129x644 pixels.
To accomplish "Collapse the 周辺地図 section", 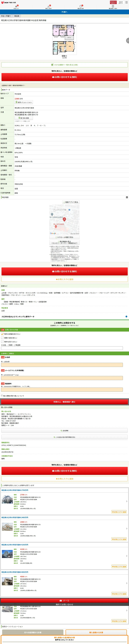I will point(127,197).
